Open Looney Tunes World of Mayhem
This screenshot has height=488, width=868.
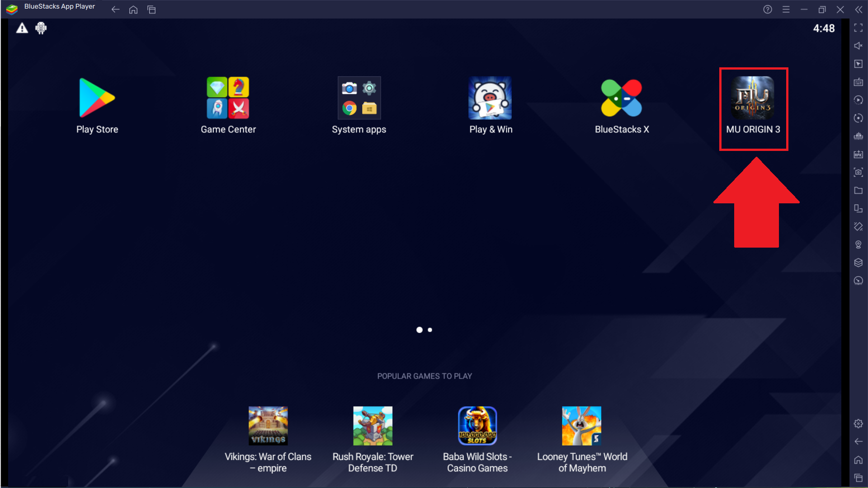(582, 426)
